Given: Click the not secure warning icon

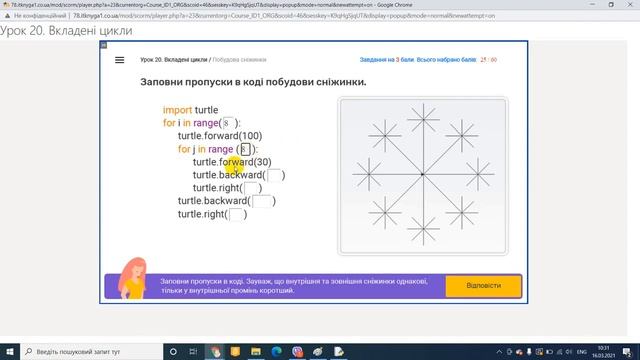Looking at the screenshot, I should [7, 16].
